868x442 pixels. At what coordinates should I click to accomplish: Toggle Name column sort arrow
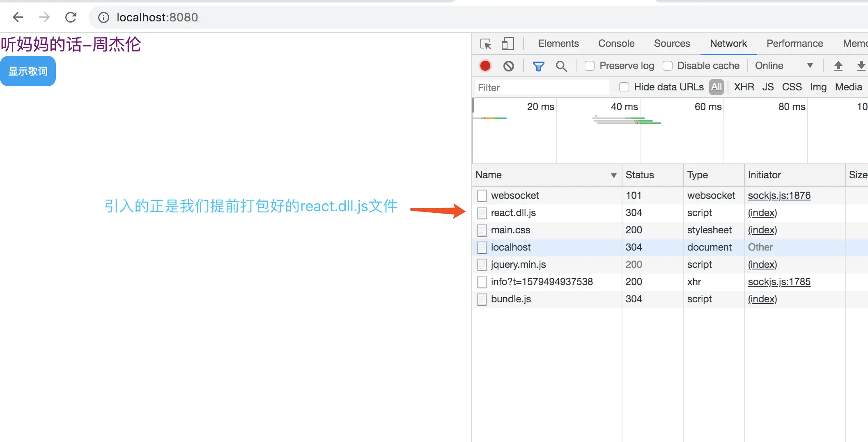tap(613, 175)
